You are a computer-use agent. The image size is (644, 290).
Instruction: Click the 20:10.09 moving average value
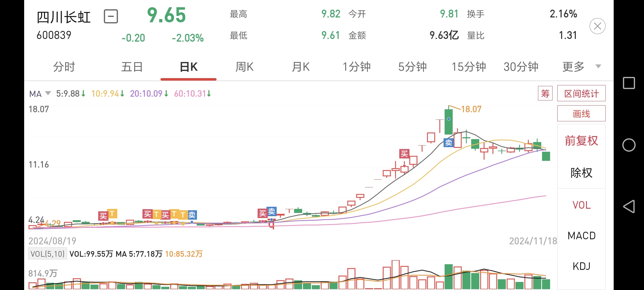(x=149, y=94)
